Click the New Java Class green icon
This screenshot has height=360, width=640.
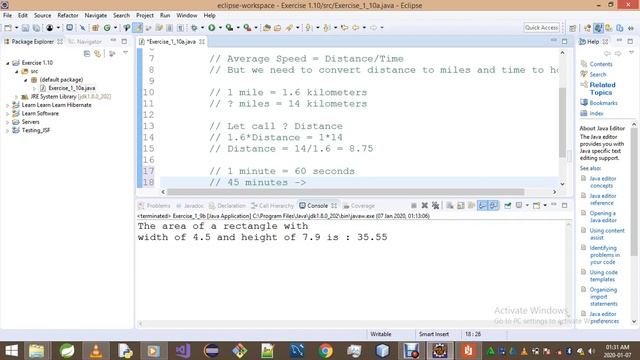(x=107, y=28)
